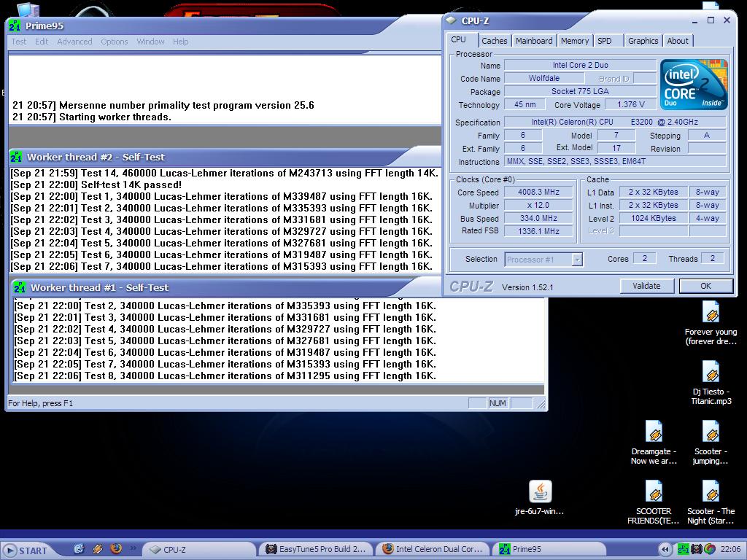
Task: Click the Prime95 system tray icon
Action: coord(683,549)
